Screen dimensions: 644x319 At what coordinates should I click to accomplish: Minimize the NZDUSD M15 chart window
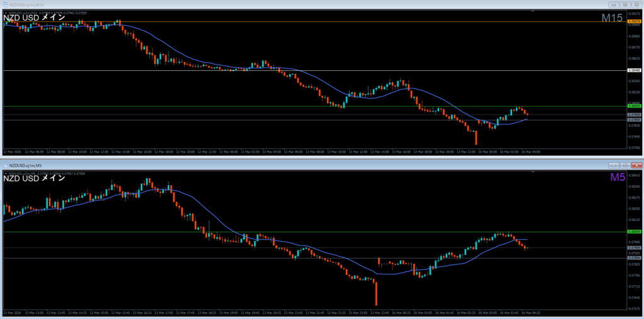[614, 4]
